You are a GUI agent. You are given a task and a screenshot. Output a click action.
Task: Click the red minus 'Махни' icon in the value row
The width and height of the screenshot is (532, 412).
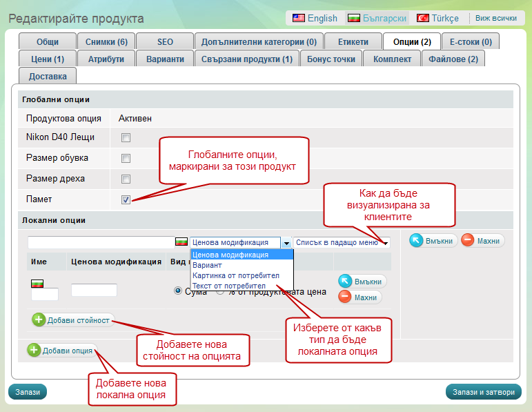(x=346, y=297)
